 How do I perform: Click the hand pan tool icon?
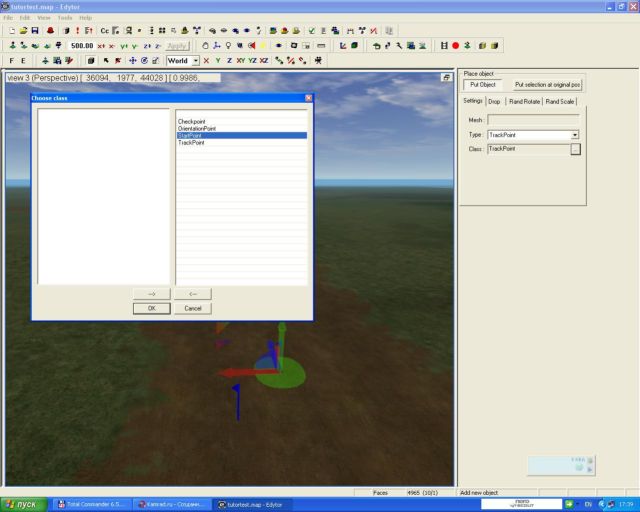(206, 46)
